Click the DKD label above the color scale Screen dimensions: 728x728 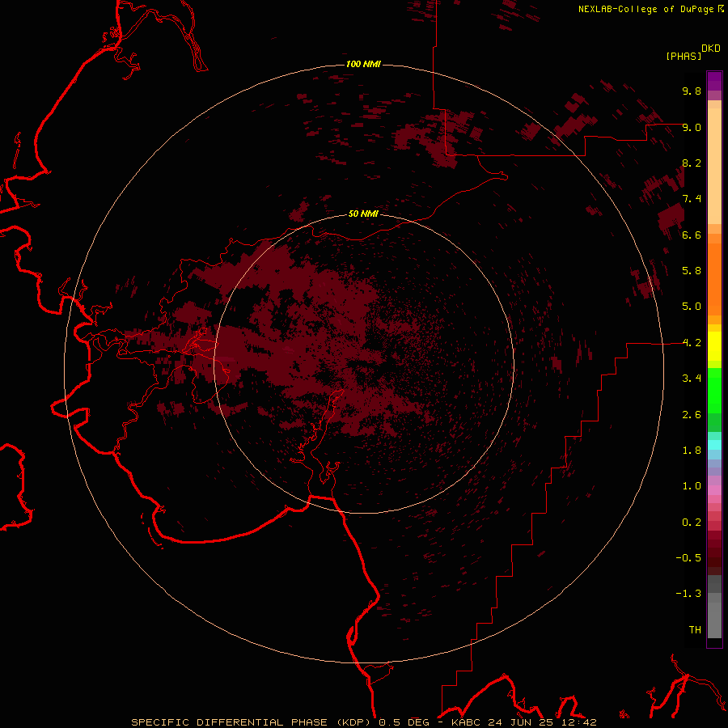711,49
